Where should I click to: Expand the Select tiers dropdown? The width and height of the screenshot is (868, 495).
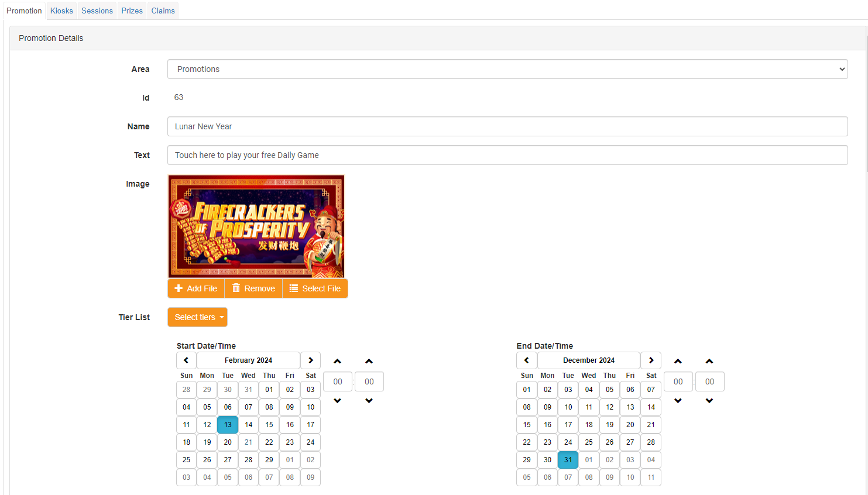coord(197,317)
